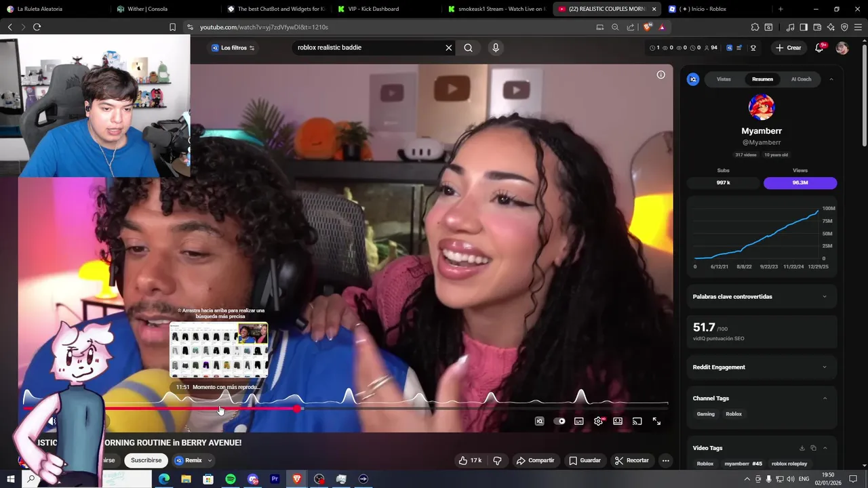Click Guardar to save the video

585,460
